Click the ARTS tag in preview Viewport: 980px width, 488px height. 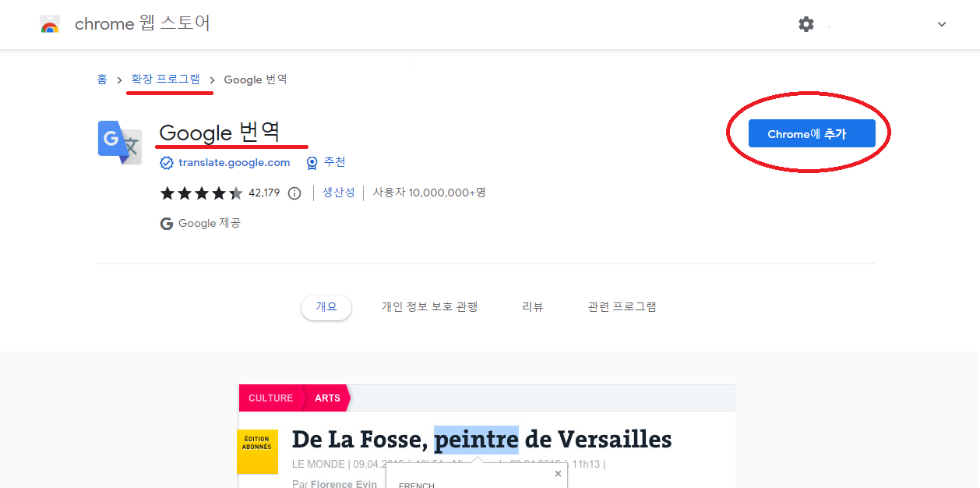pyautogui.click(x=327, y=398)
